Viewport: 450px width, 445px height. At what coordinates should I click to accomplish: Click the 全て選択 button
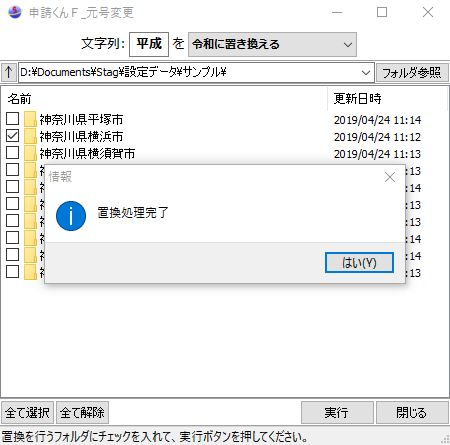pyautogui.click(x=28, y=413)
